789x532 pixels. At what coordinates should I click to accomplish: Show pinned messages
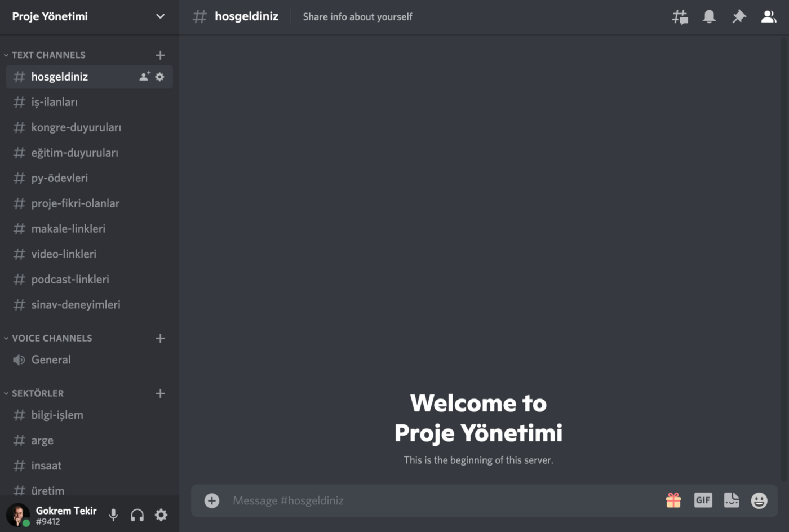coord(739,17)
